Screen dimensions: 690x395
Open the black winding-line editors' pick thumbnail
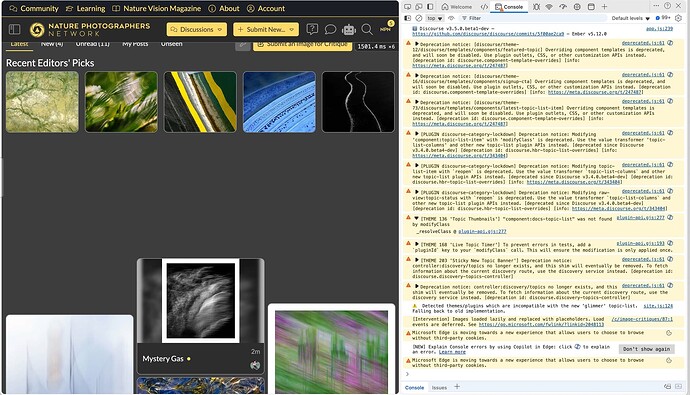click(358, 102)
